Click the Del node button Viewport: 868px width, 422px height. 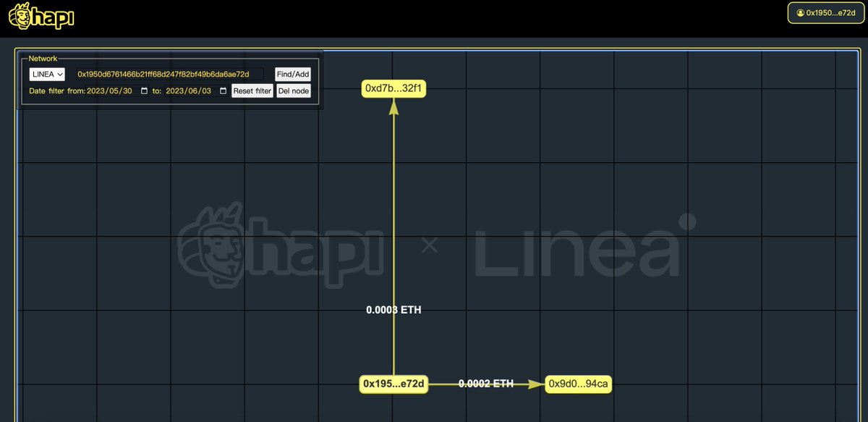tap(293, 91)
